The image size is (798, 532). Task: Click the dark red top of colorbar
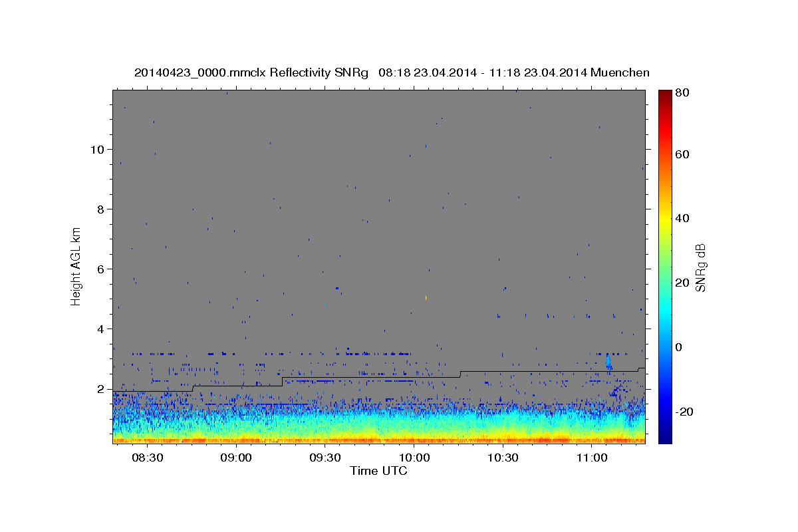[x=664, y=94]
